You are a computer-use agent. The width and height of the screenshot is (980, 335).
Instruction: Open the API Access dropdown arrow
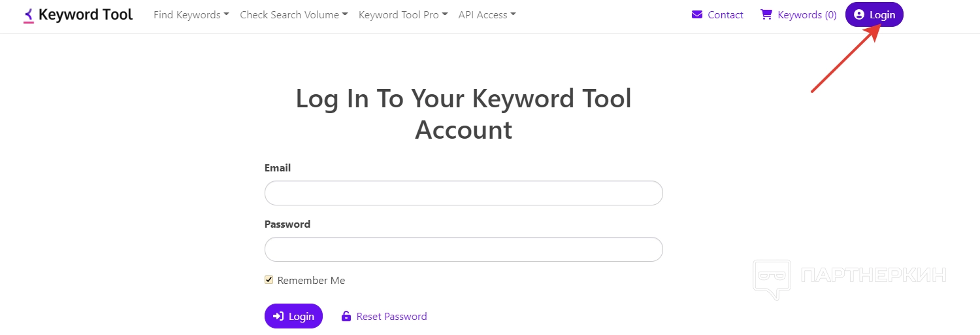click(513, 14)
